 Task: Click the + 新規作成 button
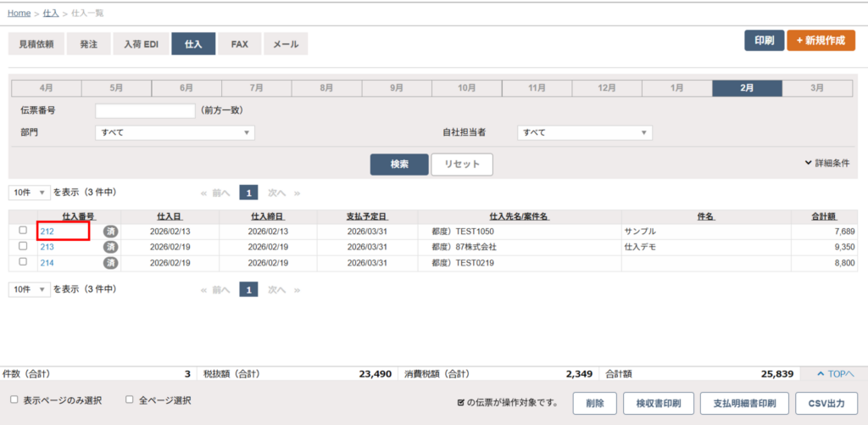pos(820,41)
